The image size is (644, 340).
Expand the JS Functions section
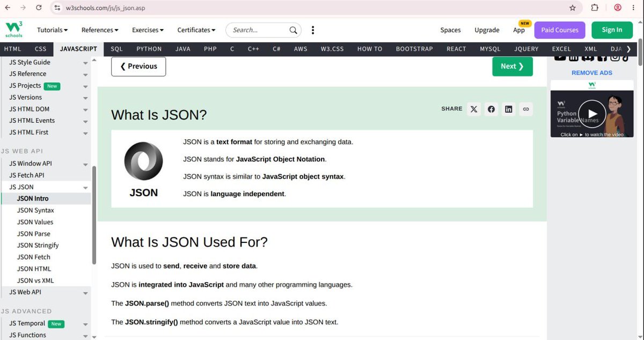pos(85,336)
